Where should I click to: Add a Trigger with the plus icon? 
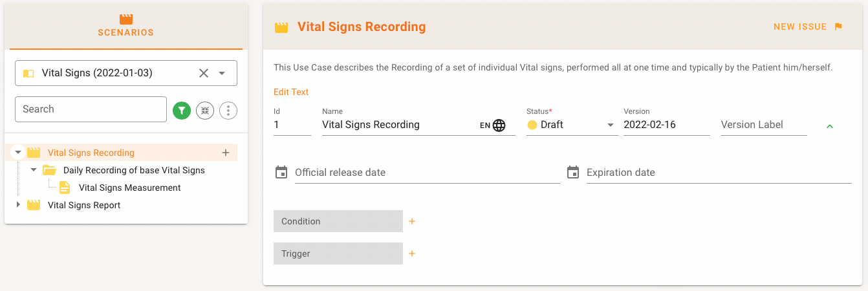point(412,253)
